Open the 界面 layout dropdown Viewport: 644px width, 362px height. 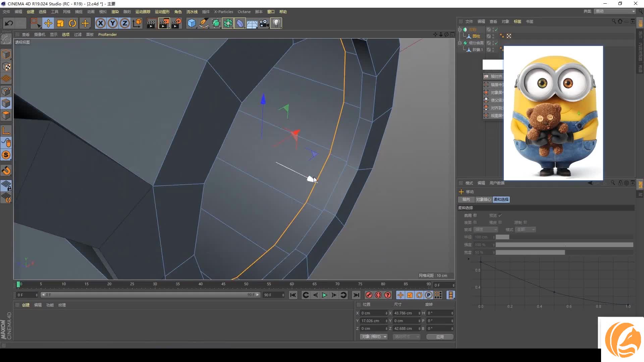(615, 11)
